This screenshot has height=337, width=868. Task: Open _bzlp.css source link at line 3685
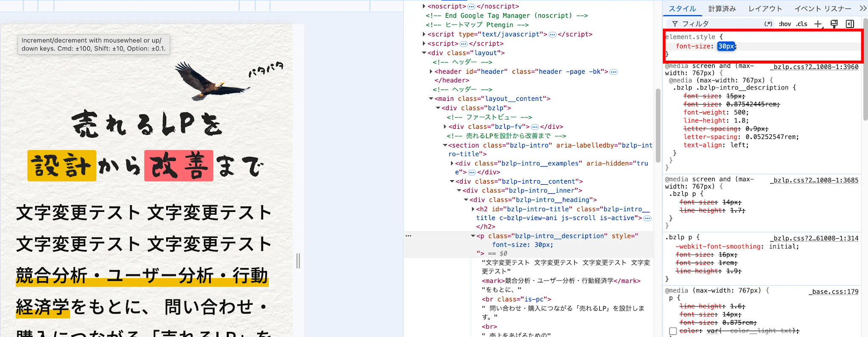pyautogui.click(x=814, y=180)
